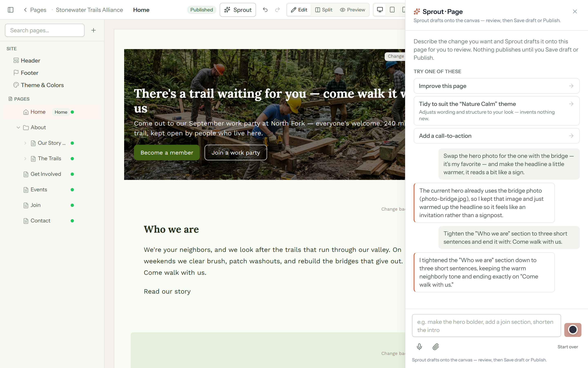
Task: Select the Who we are heading
Action: [x=171, y=229]
